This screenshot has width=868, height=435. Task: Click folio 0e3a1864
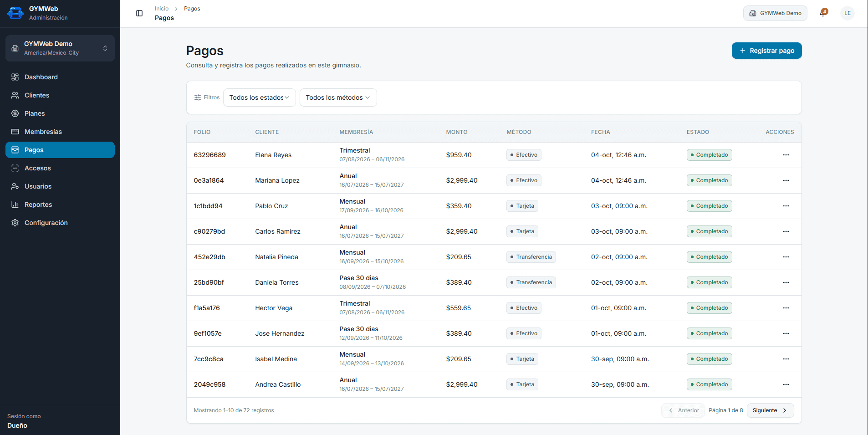209,180
